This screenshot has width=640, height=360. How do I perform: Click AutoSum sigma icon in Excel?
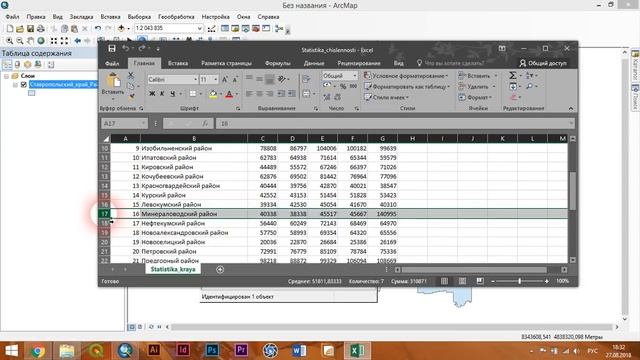[x=513, y=76]
